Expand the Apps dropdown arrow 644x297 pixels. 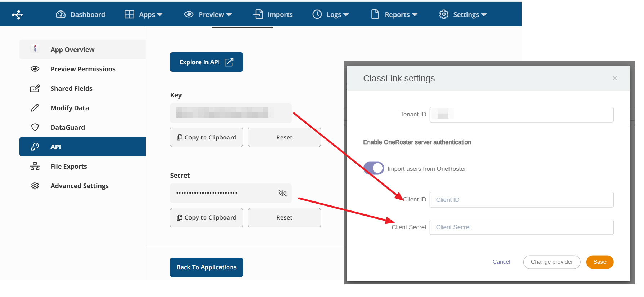pyautogui.click(x=160, y=15)
